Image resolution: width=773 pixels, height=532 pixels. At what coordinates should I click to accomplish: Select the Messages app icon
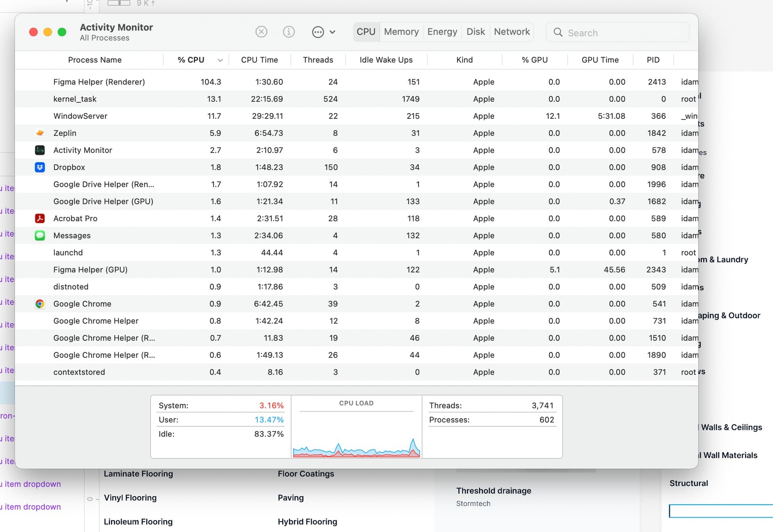(39, 235)
